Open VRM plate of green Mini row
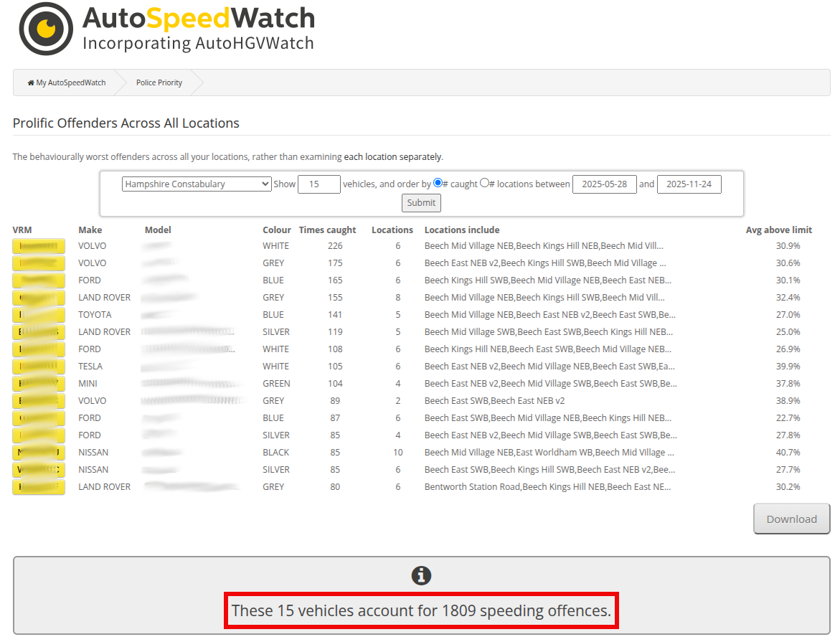 pyautogui.click(x=39, y=384)
